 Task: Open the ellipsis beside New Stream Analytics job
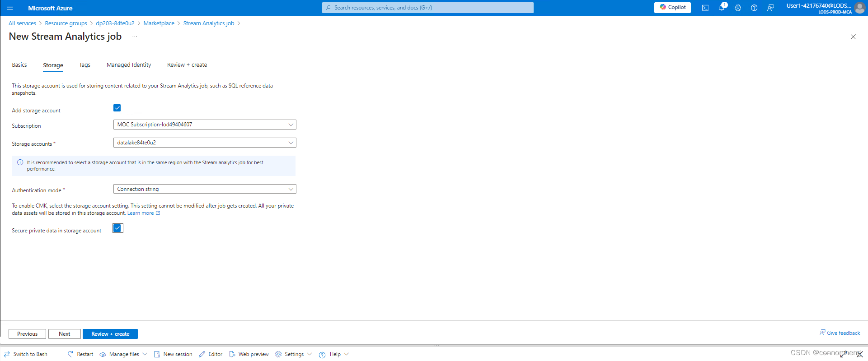coord(135,37)
